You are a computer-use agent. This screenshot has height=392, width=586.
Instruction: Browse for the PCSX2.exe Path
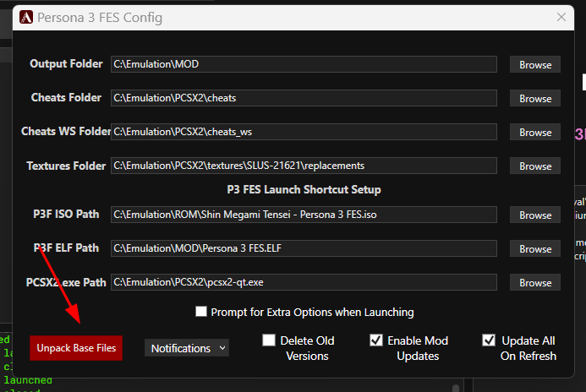[535, 283]
